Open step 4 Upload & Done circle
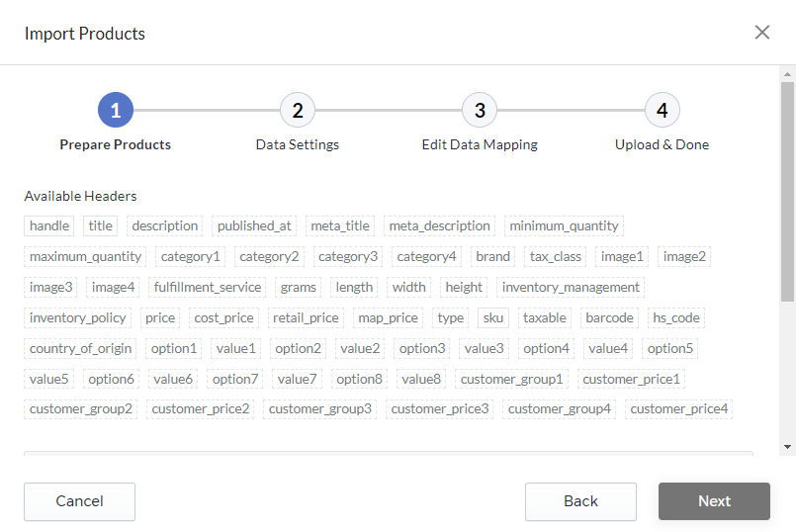This screenshot has width=796, height=532. pyautogui.click(x=662, y=110)
